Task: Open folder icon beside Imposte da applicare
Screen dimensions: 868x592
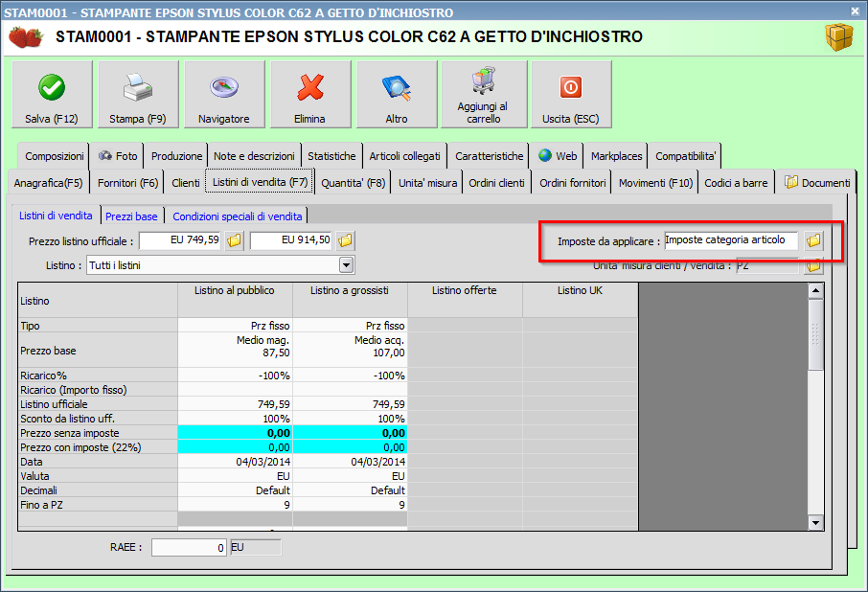Action: pos(813,240)
